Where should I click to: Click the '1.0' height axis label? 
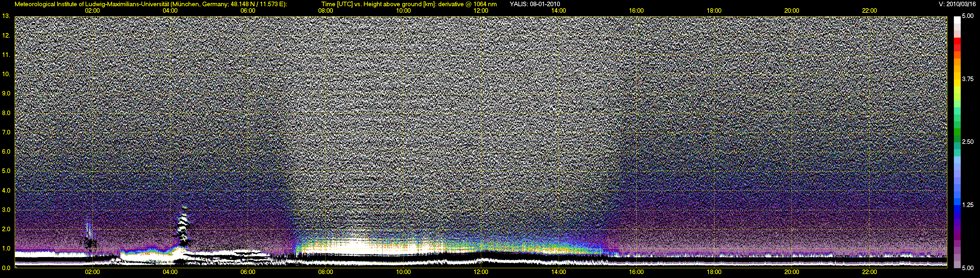pos(6,249)
